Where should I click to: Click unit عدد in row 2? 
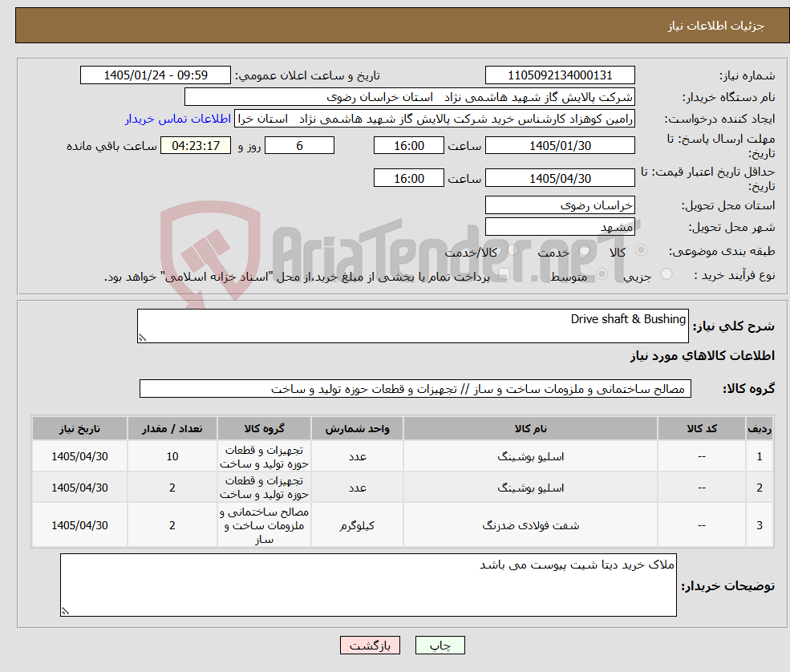[x=357, y=488]
